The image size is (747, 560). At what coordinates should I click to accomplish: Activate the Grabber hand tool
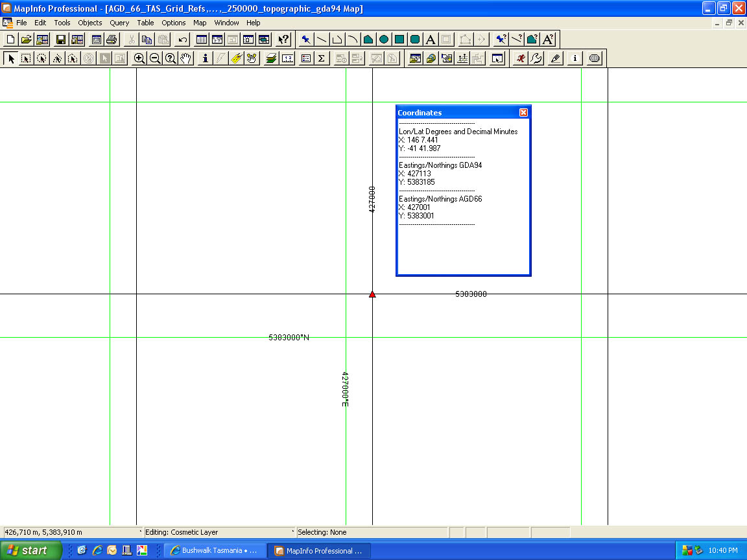click(x=186, y=58)
